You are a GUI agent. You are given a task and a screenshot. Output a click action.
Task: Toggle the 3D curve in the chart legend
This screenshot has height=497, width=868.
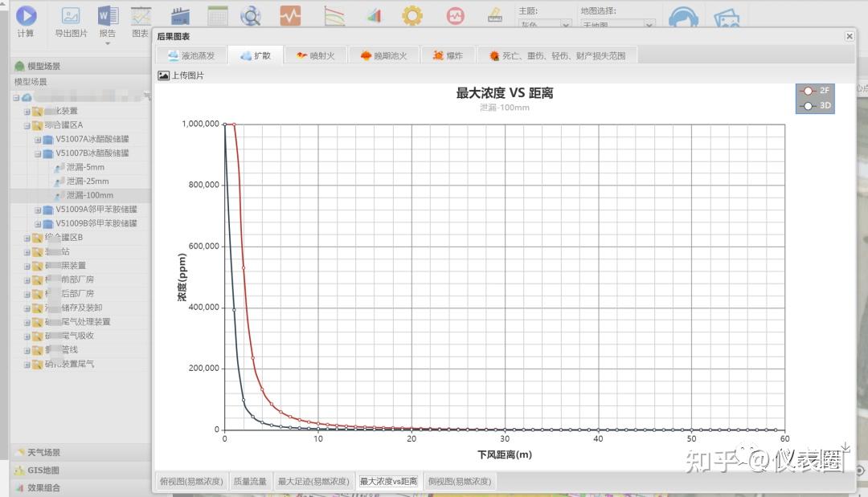click(x=815, y=104)
